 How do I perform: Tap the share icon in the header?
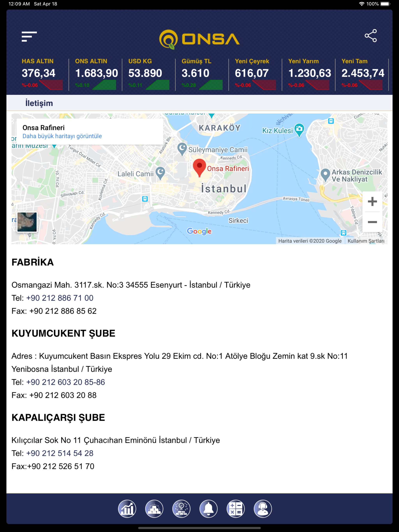371,36
